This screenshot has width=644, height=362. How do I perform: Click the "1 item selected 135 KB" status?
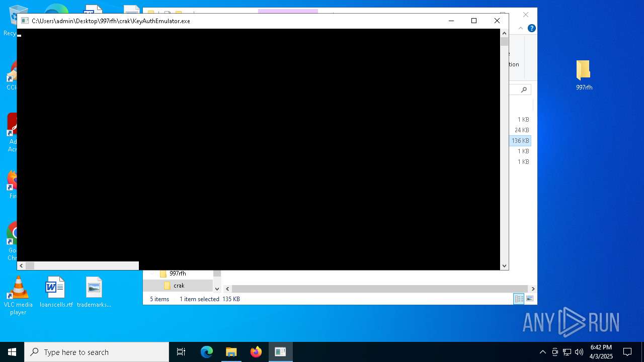(210, 299)
